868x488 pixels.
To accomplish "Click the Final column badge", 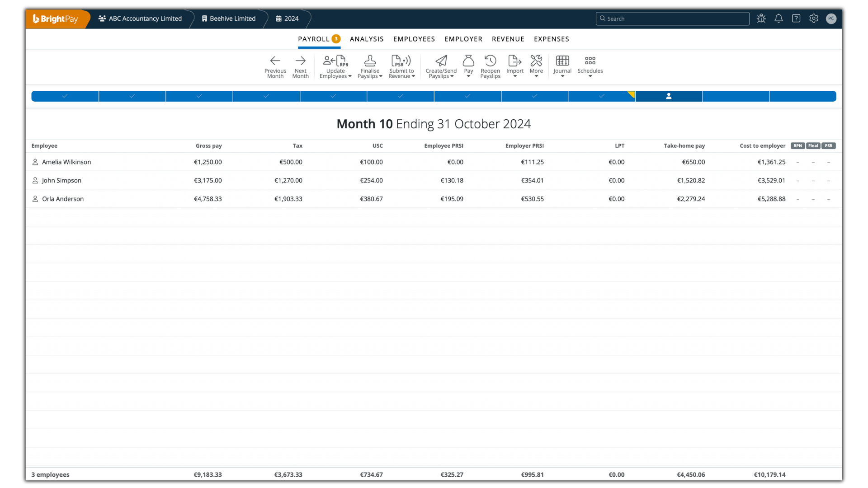I will (813, 145).
